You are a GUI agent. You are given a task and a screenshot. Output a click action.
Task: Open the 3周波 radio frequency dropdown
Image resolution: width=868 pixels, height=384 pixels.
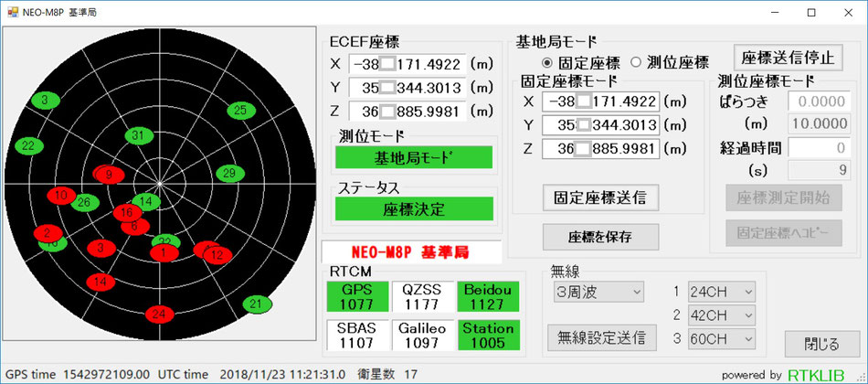[598, 292]
